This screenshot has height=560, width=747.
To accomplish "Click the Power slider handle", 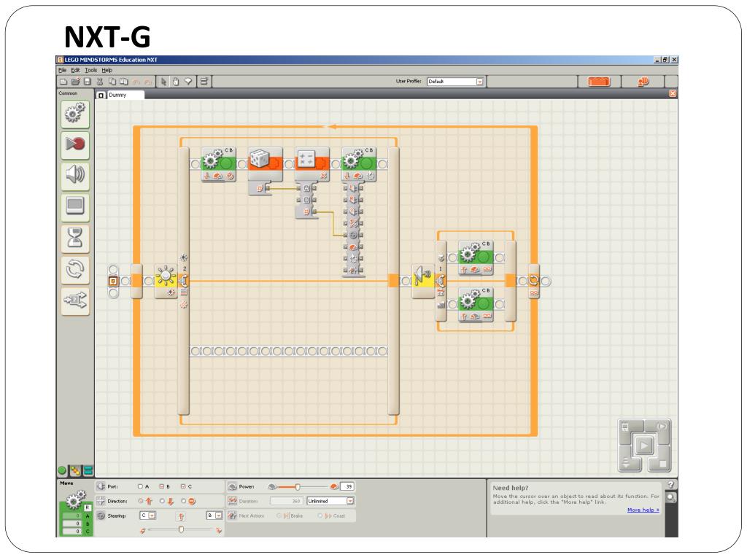I will tap(298, 487).
